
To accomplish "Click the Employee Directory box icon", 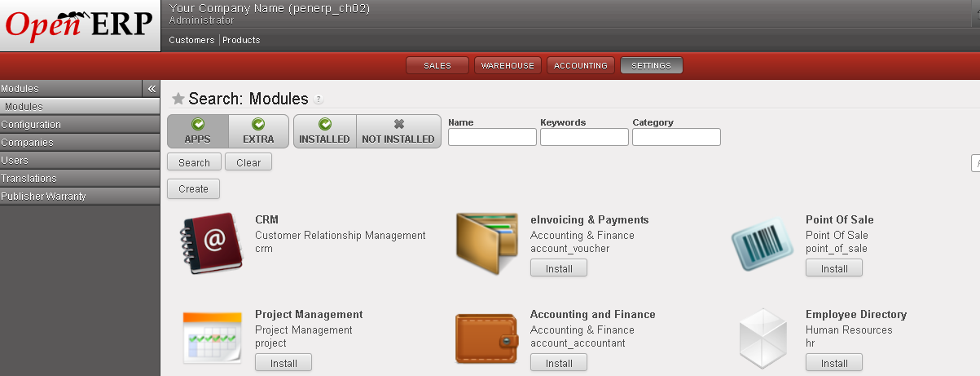I will (x=762, y=338).
